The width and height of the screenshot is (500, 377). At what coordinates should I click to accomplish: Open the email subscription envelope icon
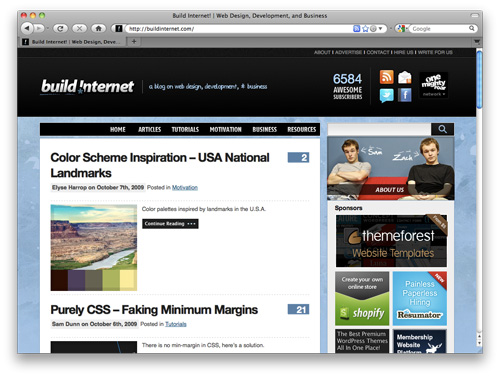click(x=405, y=77)
